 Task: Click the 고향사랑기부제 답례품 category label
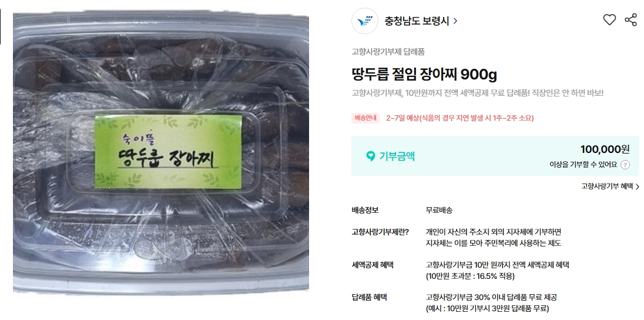388,52
